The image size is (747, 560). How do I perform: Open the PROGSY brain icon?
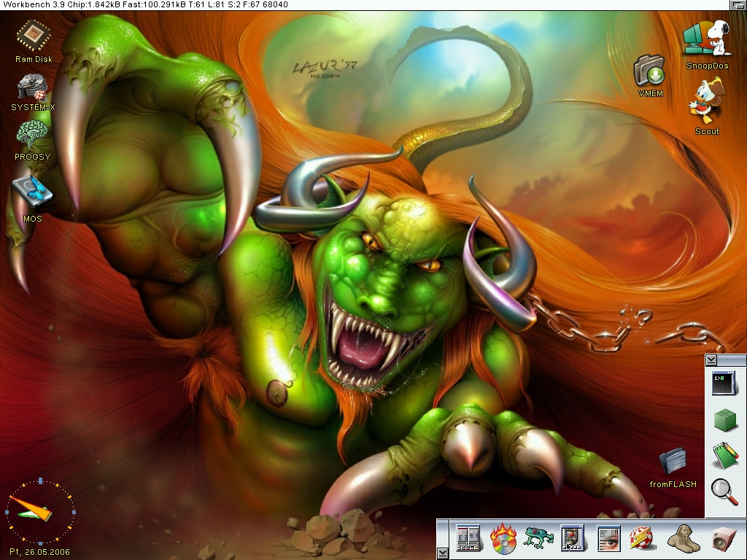[32, 134]
